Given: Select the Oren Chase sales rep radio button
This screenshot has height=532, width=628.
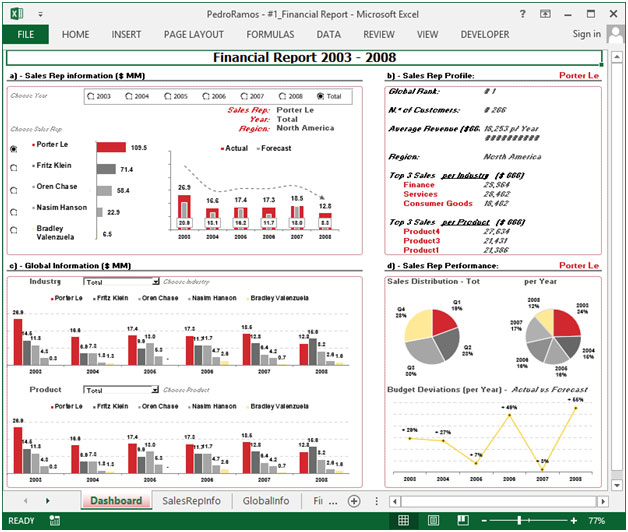Looking at the screenshot, I should (14, 190).
